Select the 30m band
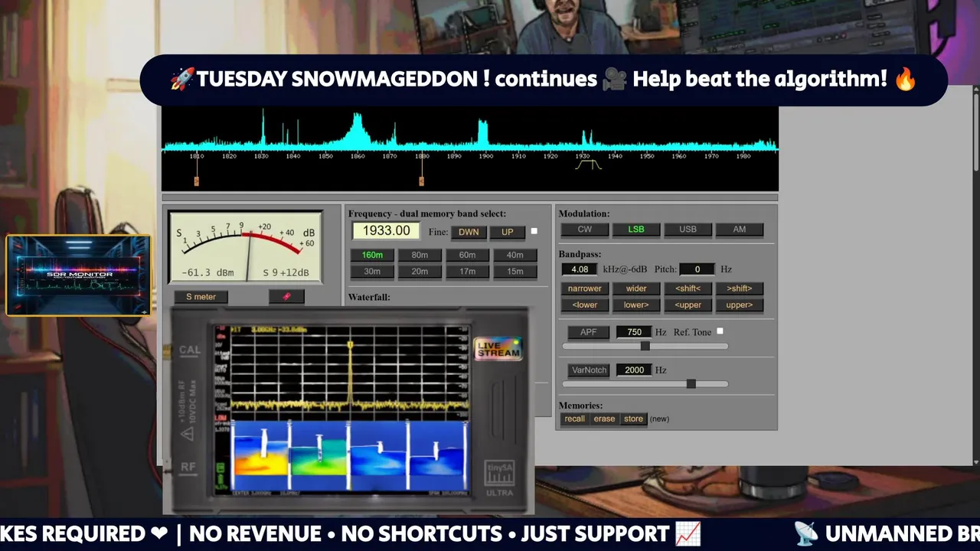 [372, 271]
